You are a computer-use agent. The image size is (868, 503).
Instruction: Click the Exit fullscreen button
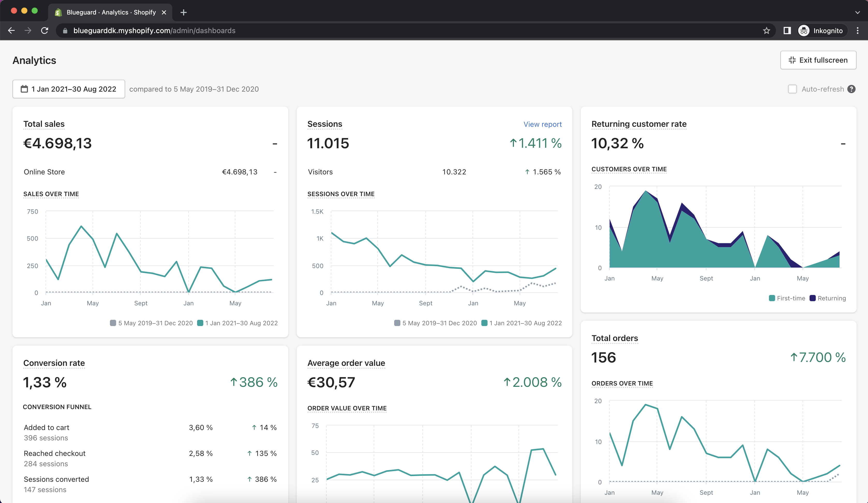click(818, 60)
